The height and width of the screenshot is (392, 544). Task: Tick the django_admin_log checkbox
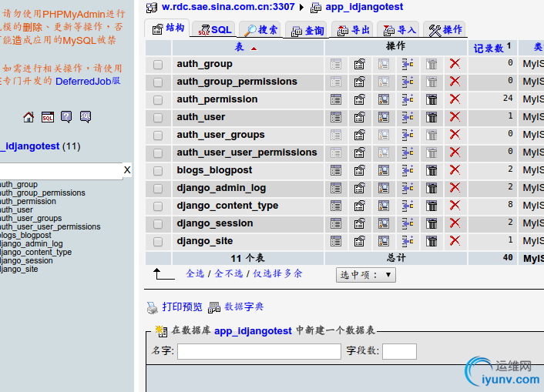coord(158,189)
